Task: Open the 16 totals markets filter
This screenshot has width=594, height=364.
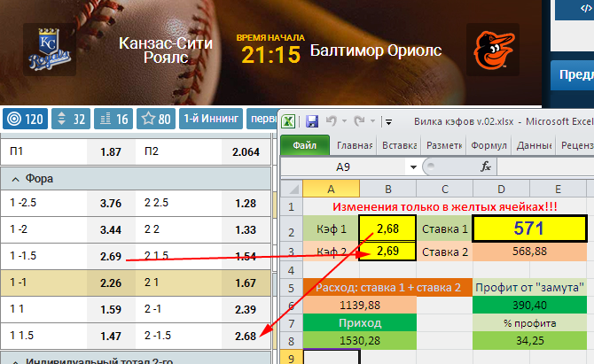Action: [x=113, y=119]
